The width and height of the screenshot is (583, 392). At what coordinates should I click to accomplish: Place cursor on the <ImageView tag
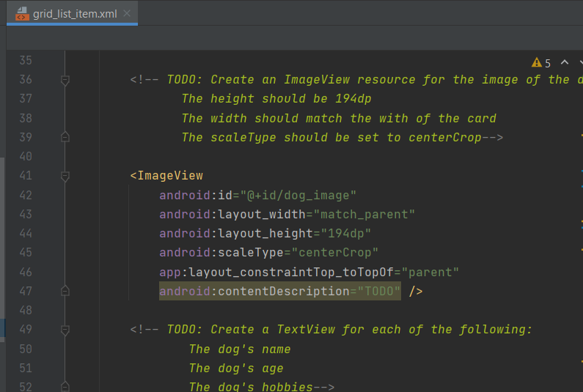[166, 175]
